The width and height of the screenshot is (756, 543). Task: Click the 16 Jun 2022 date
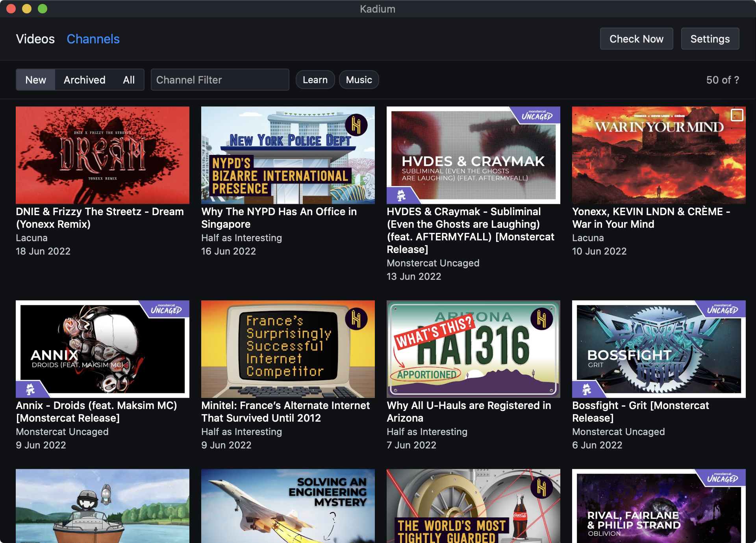(x=228, y=251)
